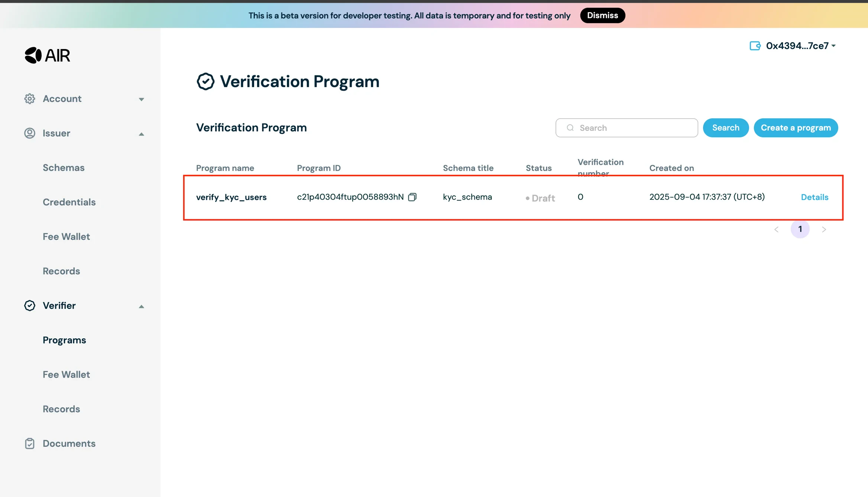Click the Verification Program badge icon in header
This screenshot has height=497, width=868.
coord(205,81)
